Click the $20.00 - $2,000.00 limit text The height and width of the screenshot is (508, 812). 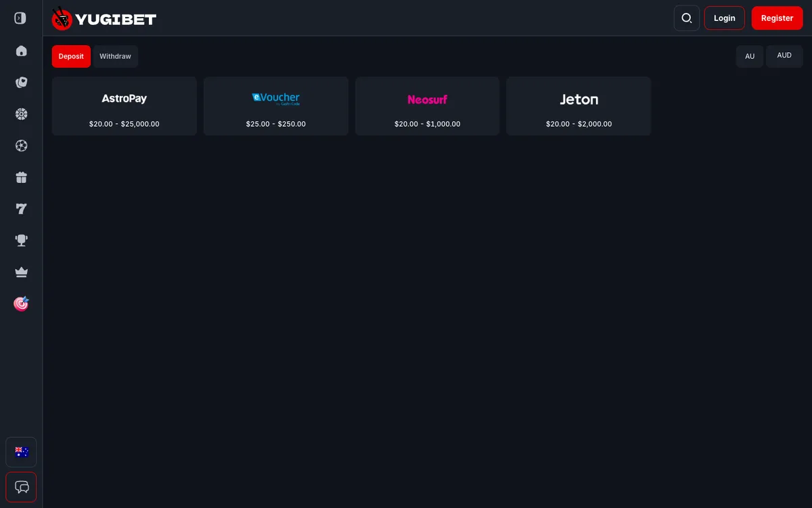(x=579, y=124)
